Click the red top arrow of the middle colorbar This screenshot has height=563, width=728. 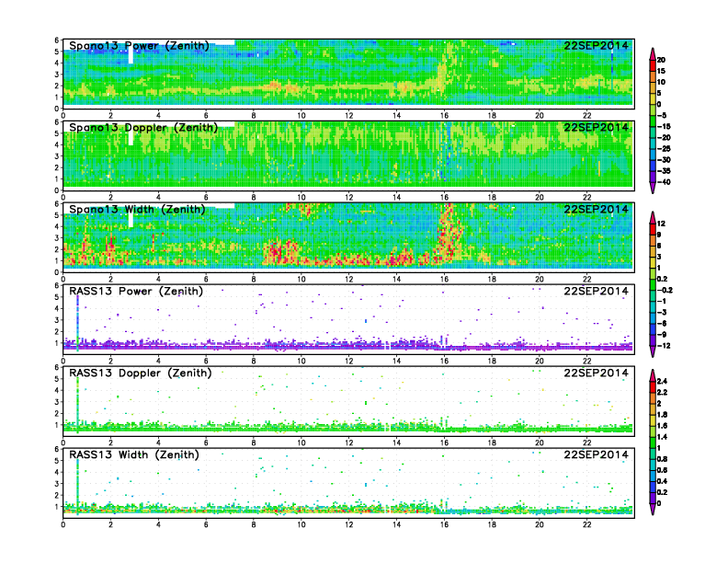(x=652, y=216)
